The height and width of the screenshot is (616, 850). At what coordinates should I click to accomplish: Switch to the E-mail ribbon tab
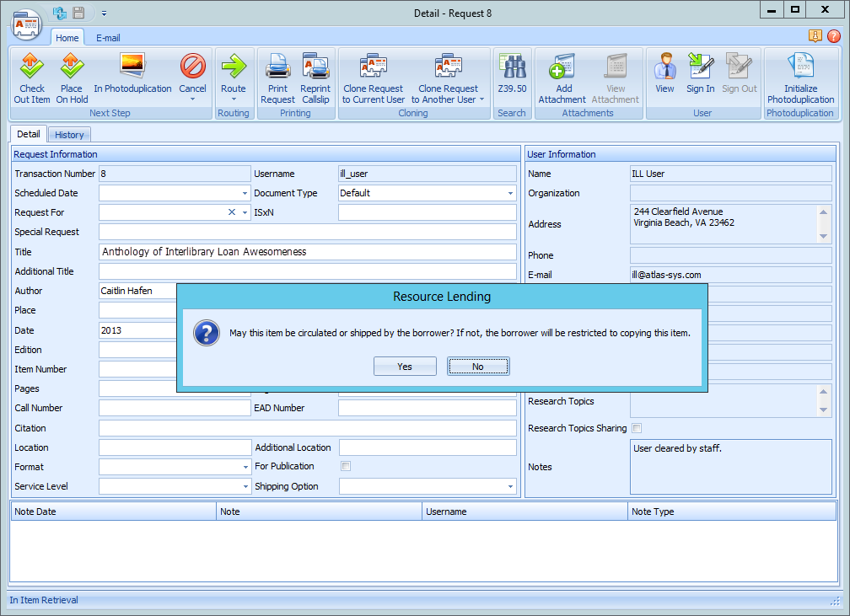tap(108, 38)
